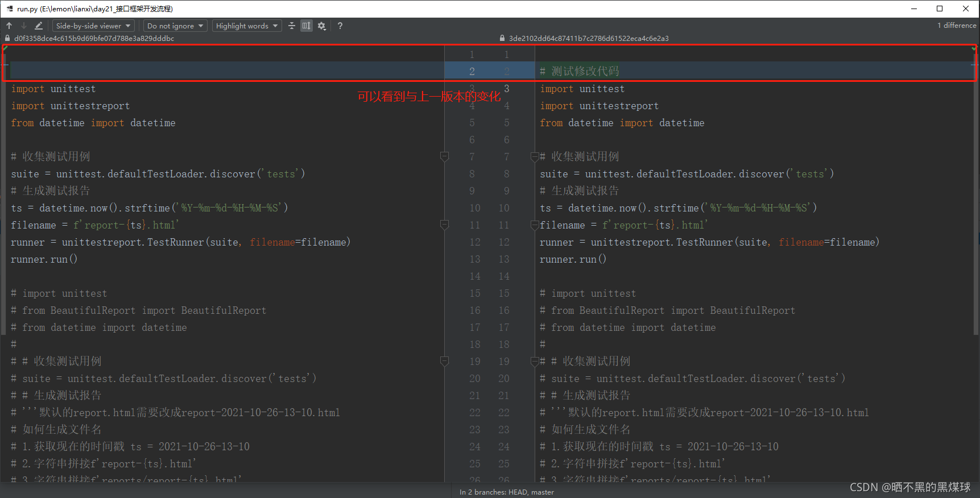Click the left revision hash d0f3358dce4c

pyautogui.click(x=94, y=39)
